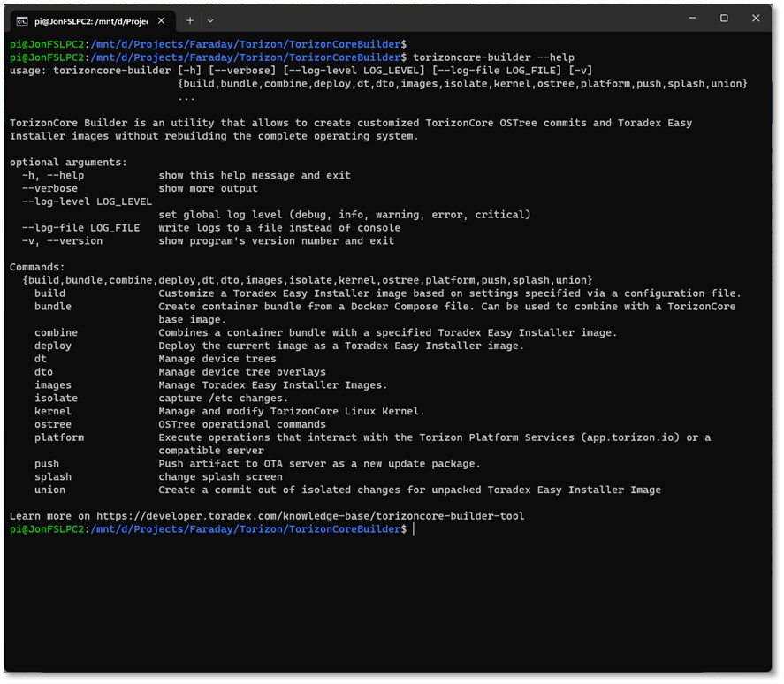Click 'Push artifact to OTA server' description
The height and width of the screenshot is (684, 784).
point(319,463)
